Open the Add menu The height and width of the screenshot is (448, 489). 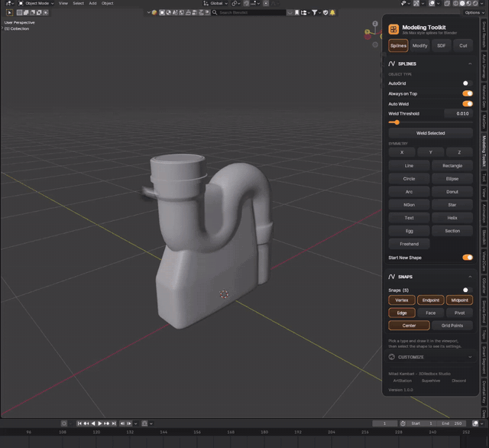point(92,3)
